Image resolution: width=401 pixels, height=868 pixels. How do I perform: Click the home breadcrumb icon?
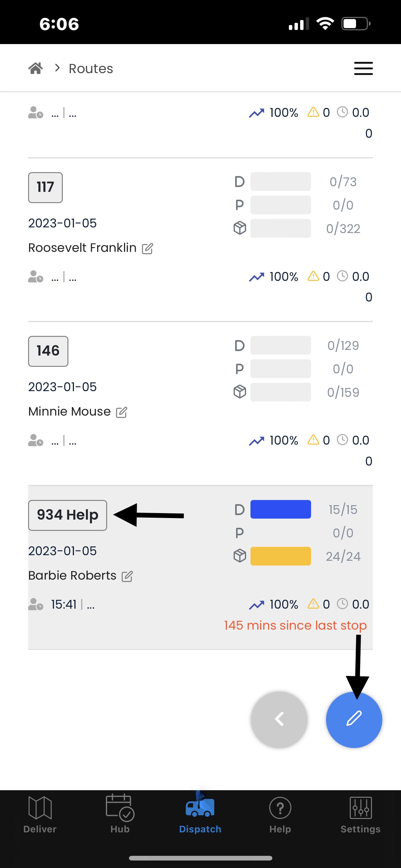click(x=35, y=67)
